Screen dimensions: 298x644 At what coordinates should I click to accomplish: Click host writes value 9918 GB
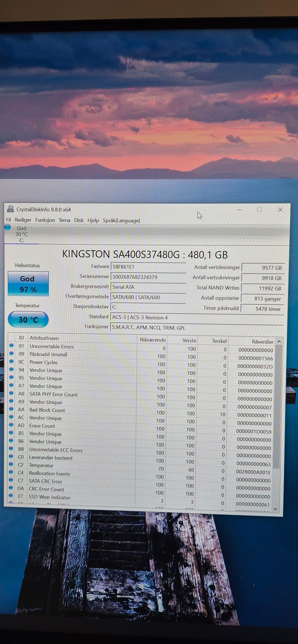point(263,278)
